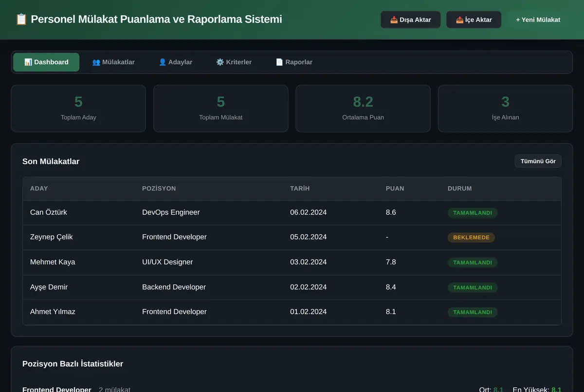
Task: Click the Backend Developer position cell
Action: pyautogui.click(x=174, y=287)
